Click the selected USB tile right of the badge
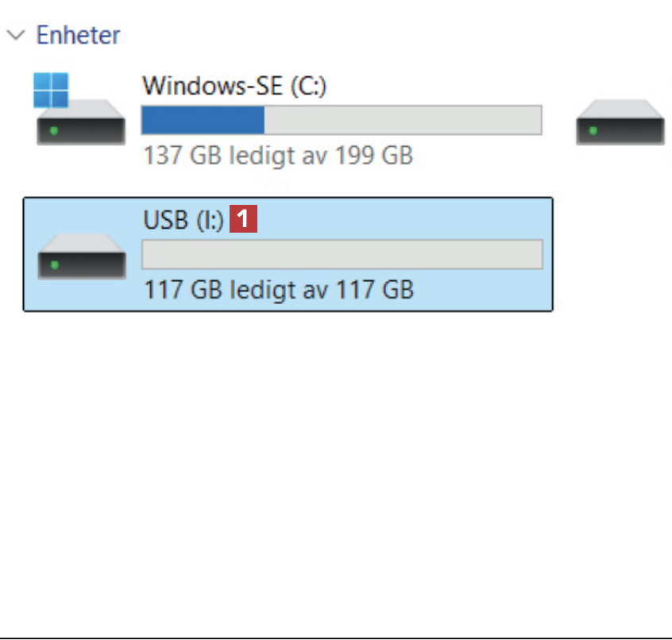This screenshot has height=640, width=672. [x=397, y=220]
